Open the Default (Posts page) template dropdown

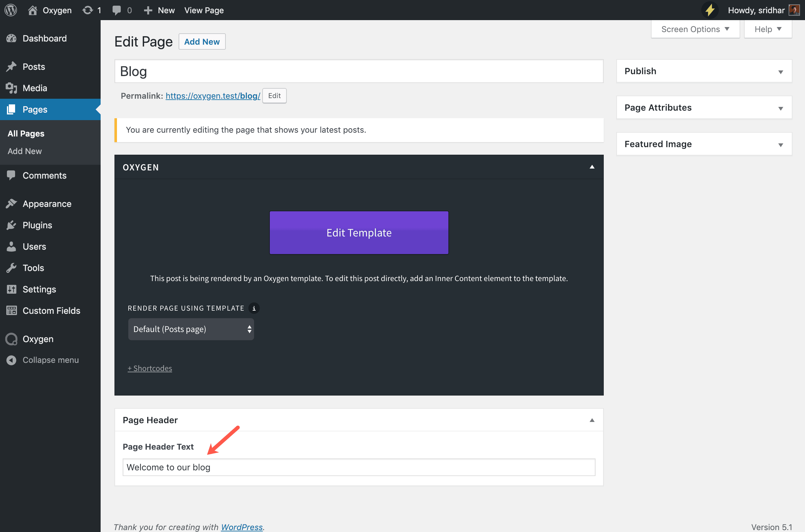191,329
